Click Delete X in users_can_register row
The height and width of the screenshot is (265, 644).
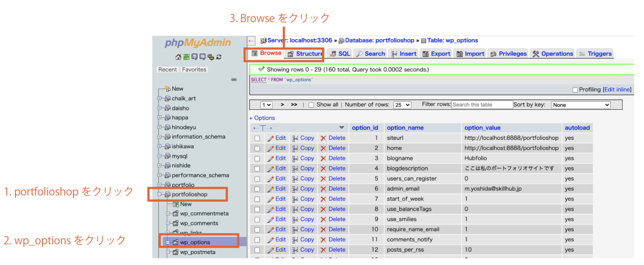click(323, 178)
